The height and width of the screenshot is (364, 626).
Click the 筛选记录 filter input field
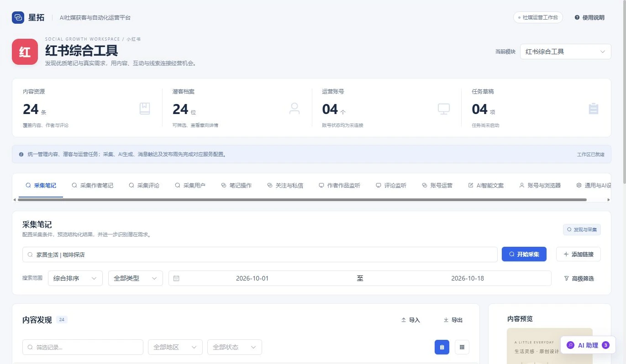pyautogui.click(x=83, y=347)
